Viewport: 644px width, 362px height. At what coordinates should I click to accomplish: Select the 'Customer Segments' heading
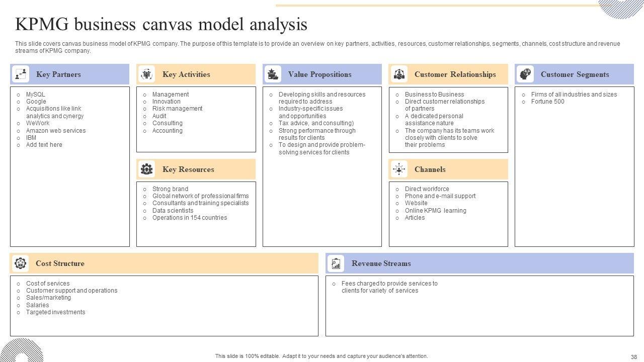click(575, 74)
